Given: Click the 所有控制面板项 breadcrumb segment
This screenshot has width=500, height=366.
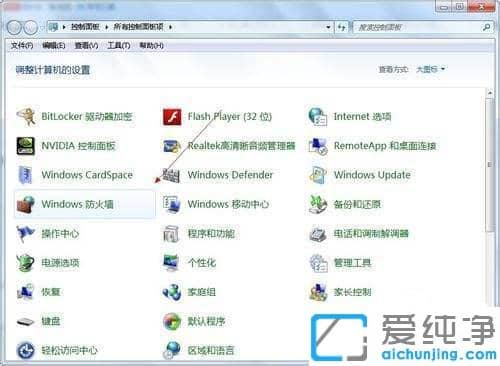Looking at the screenshot, I should [139, 27].
